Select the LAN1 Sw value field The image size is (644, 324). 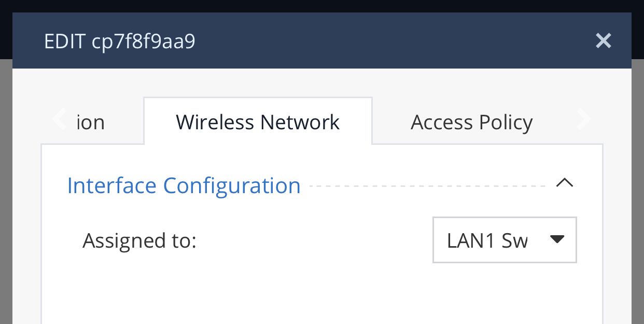click(487, 240)
